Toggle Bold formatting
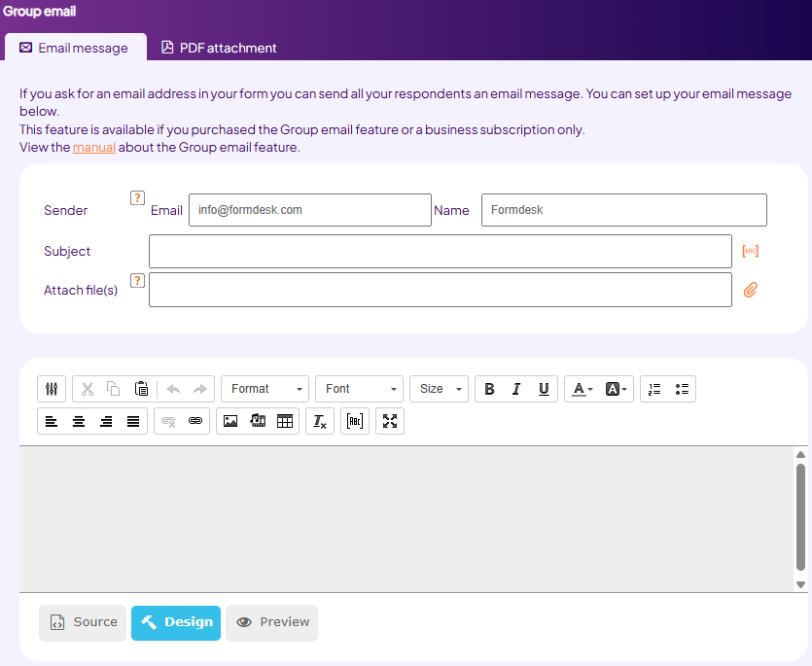 489,389
